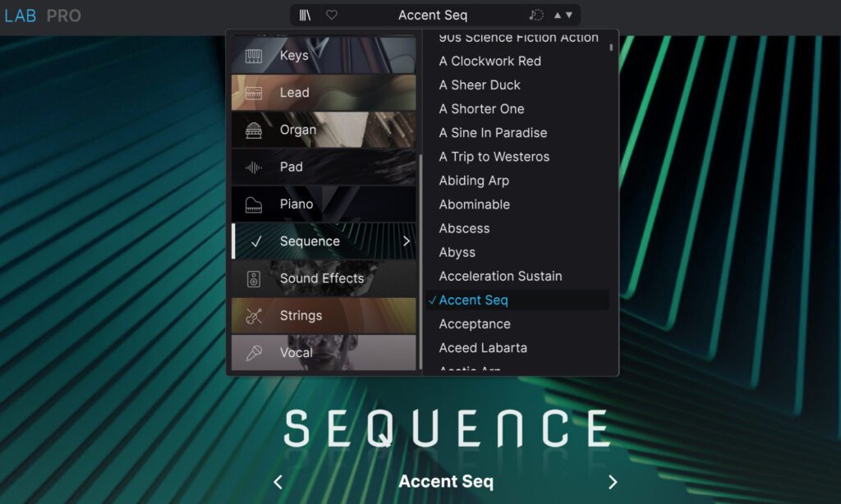Pick the Organ category icon
The width and height of the screenshot is (841, 504).
click(254, 130)
